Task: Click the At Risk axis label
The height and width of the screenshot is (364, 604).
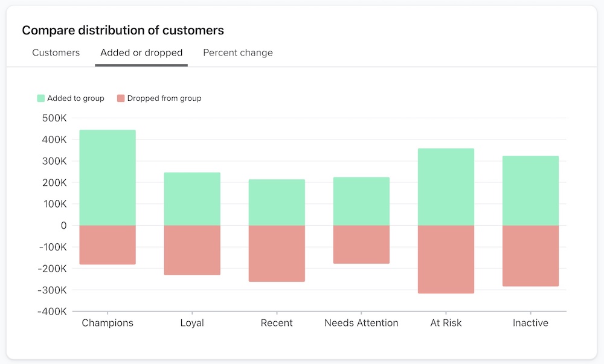Action: point(446,322)
